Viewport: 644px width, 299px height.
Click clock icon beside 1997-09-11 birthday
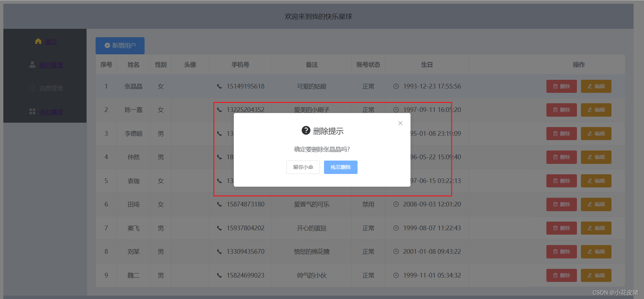tap(396, 110)
